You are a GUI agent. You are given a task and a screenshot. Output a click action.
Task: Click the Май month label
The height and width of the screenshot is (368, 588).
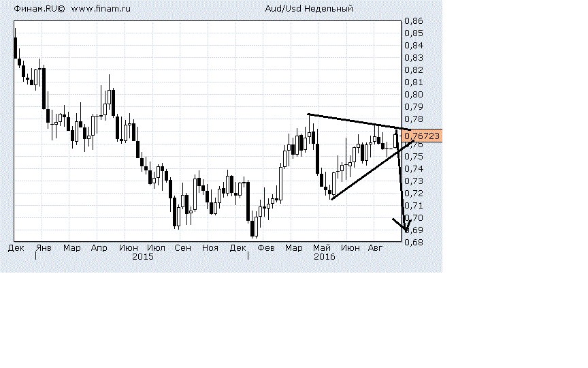point(322,248)
